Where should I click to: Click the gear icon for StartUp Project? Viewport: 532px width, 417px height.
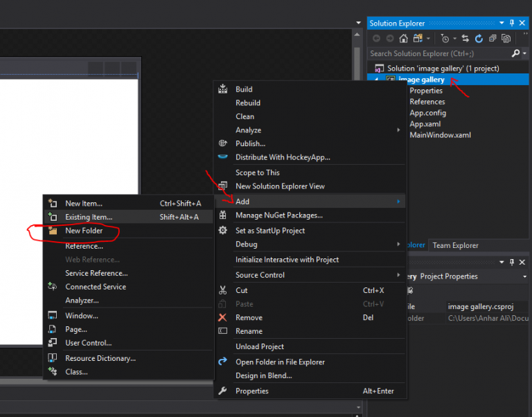click(x=222, y=231)
